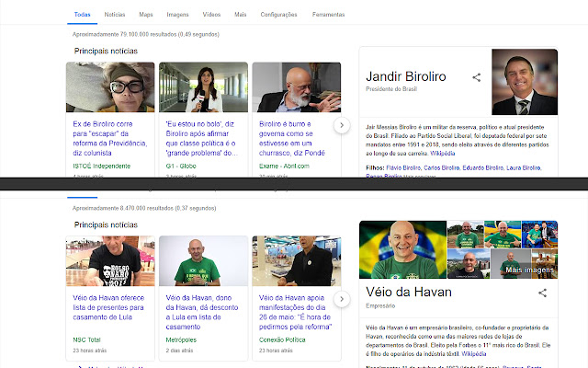Click Metrópoles source label

(x=181, y=339)
